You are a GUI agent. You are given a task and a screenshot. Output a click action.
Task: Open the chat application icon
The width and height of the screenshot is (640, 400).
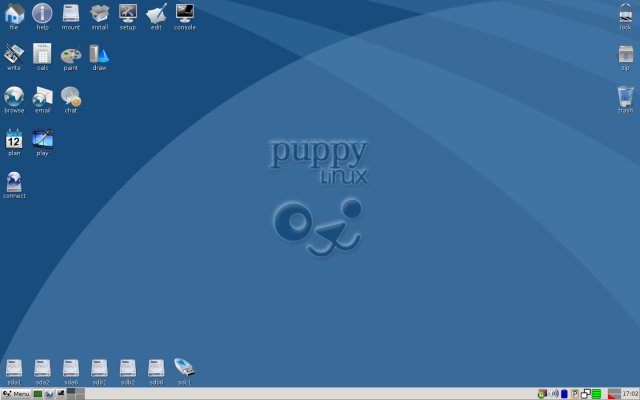click(x=71, y=100)
